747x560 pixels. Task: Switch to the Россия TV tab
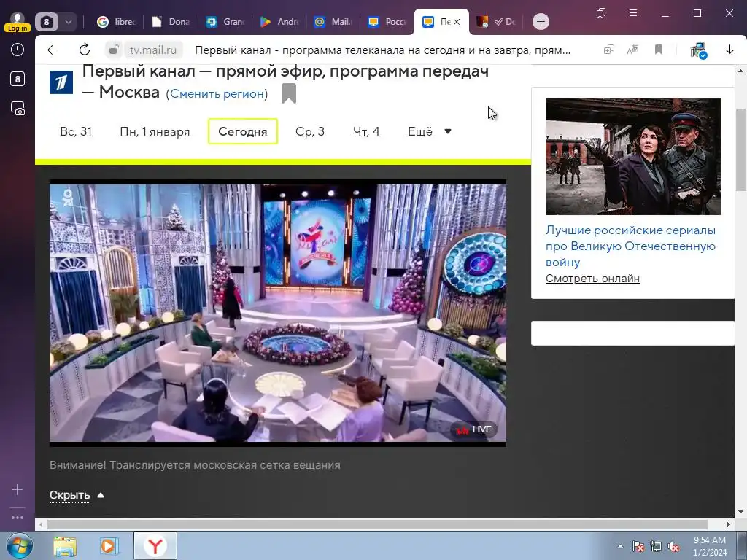(387, 21)
